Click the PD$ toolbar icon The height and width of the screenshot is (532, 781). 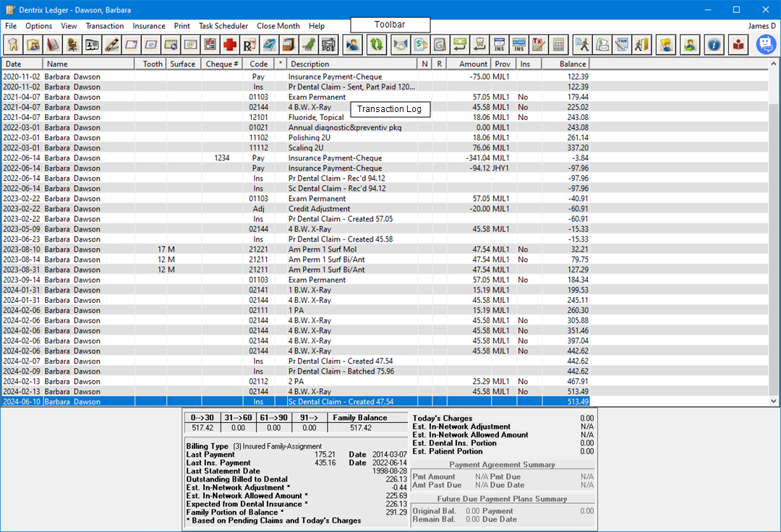[328, 45]
